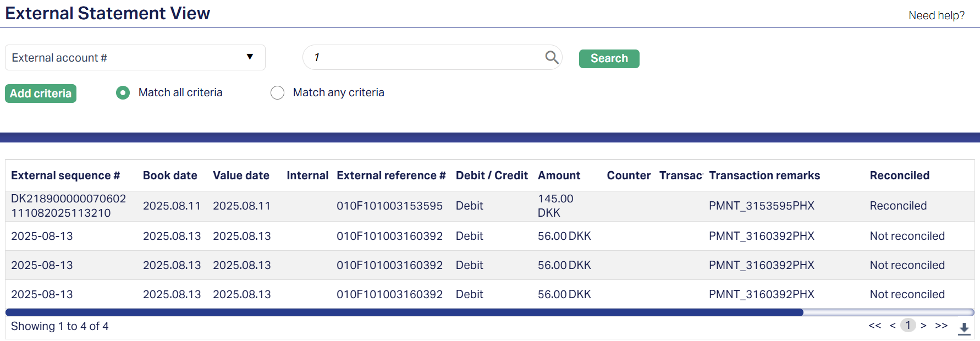980x341 pixels.
Task: Sort by the Amount column header
Action: tap(559, 175)
